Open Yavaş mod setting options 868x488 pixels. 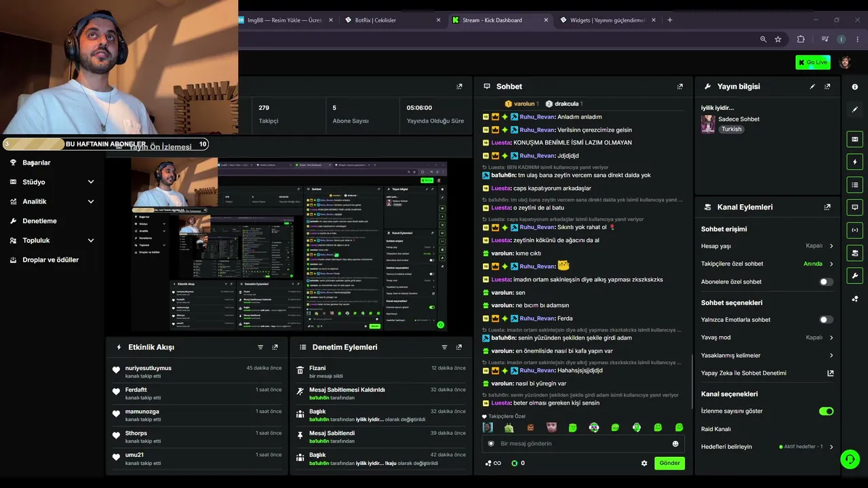tap(767, 338)
